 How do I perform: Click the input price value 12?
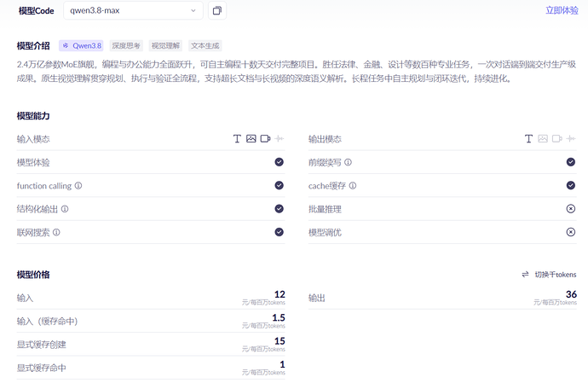(280, 294)
